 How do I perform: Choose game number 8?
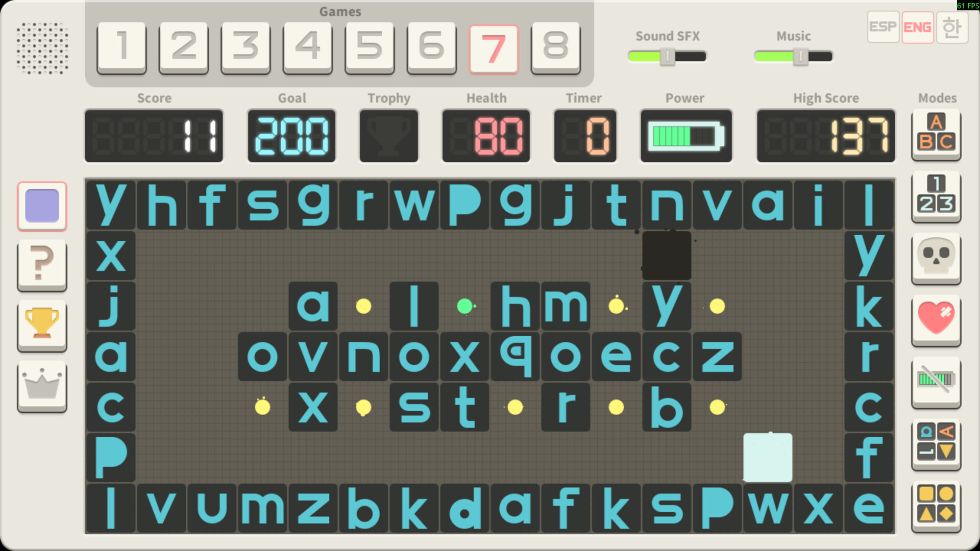pyautogui.click(x=555, y=47)
